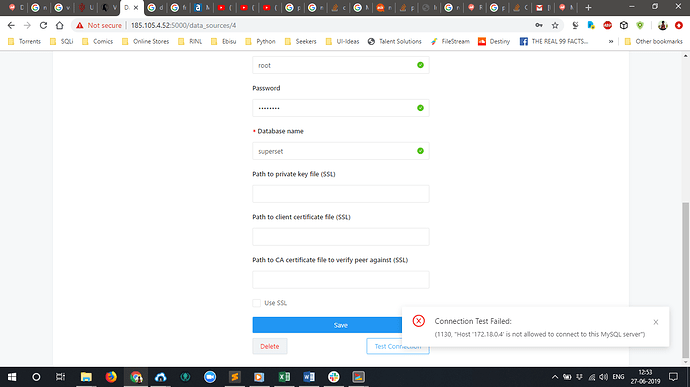Open the FileStream bookmark
690x387 pixels.
(x=450, y=41)
